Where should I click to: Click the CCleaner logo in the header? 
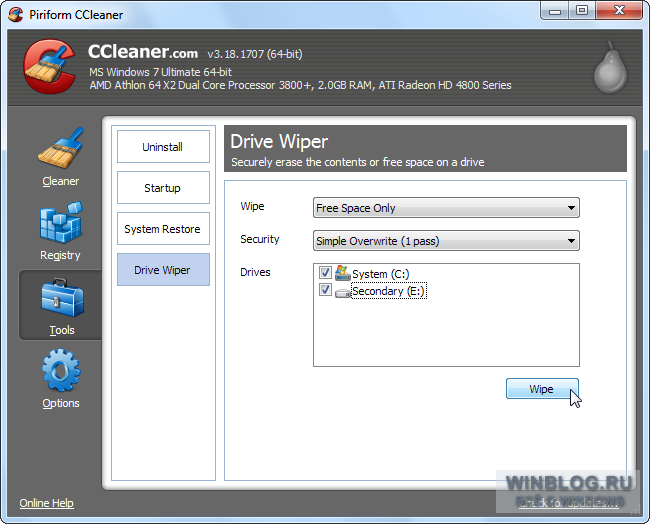[x=49, y=66]
